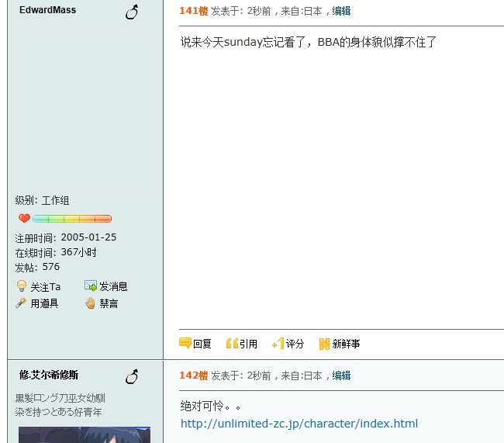Click the 142楼 floor number
This screenshot has width=504, height=443.
click(x=194, y=376)
